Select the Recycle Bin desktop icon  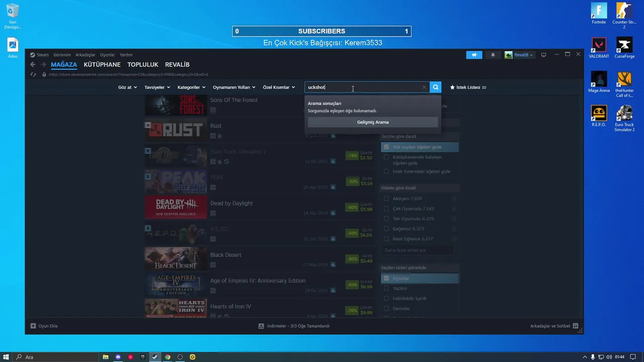(x=13, y=16)
